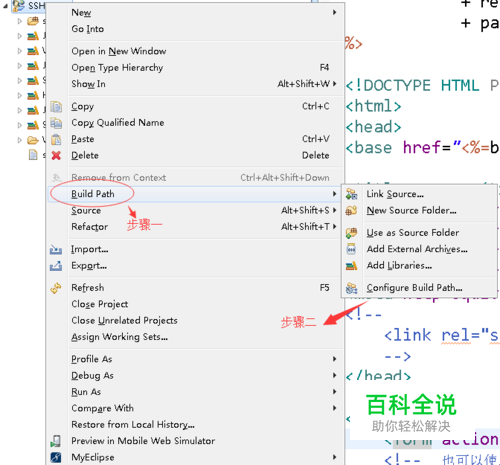Choose Close Project
500x465 pixels.
click(196, 304)
